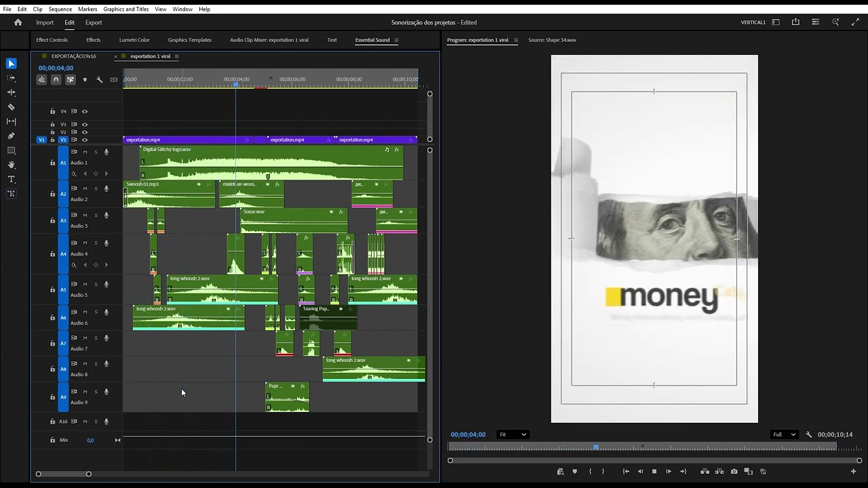Open the exportation 1 viral sequence panel menu

(x=177, y=56)
